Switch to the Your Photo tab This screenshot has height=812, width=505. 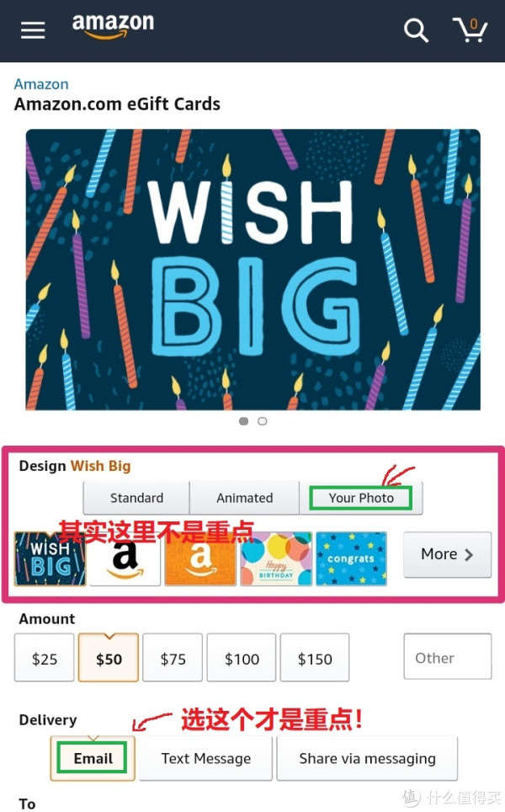coord(361,498)
